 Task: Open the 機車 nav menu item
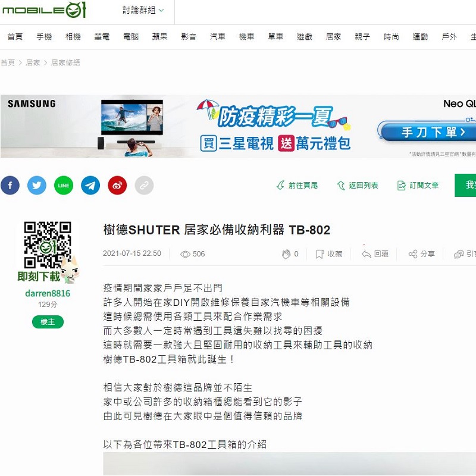coord(246,37)
